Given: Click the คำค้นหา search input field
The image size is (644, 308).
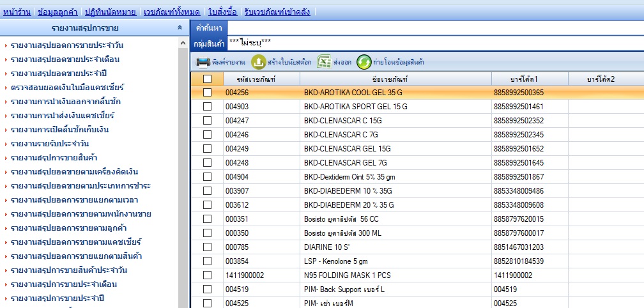Looking at the screenshot, I should pos(435,28).
